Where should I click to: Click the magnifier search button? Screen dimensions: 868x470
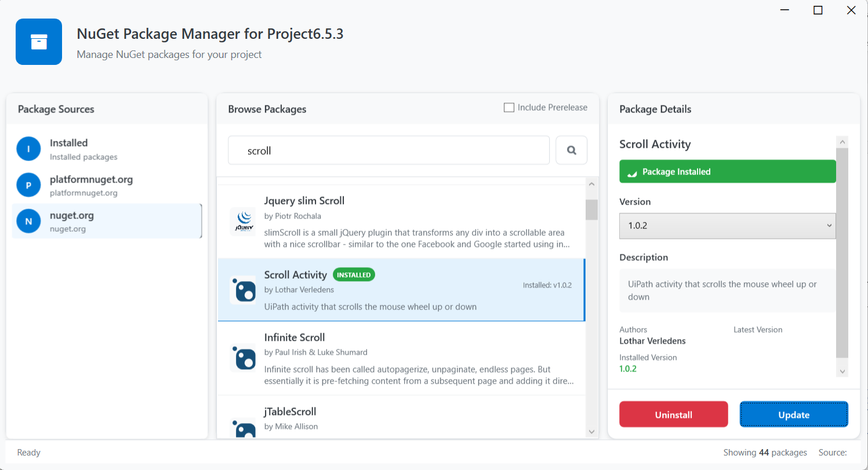572,150
